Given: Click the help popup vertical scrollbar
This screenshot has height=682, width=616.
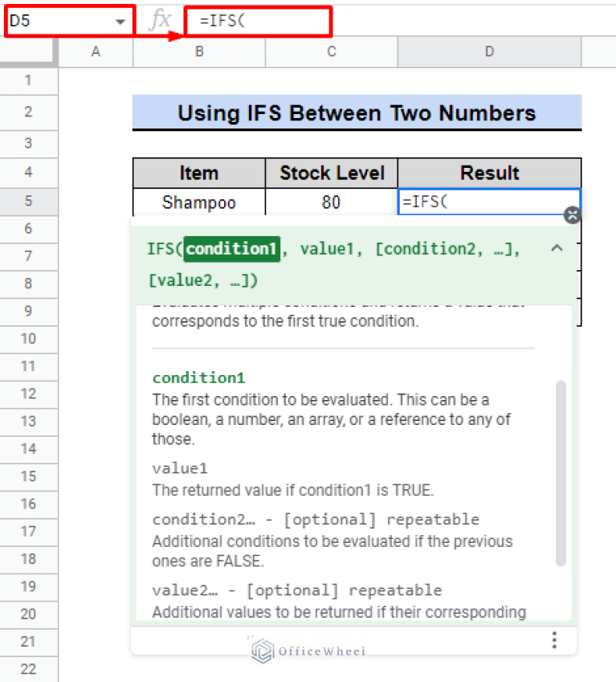Looking at the screenshot, I should pos(561,472).
